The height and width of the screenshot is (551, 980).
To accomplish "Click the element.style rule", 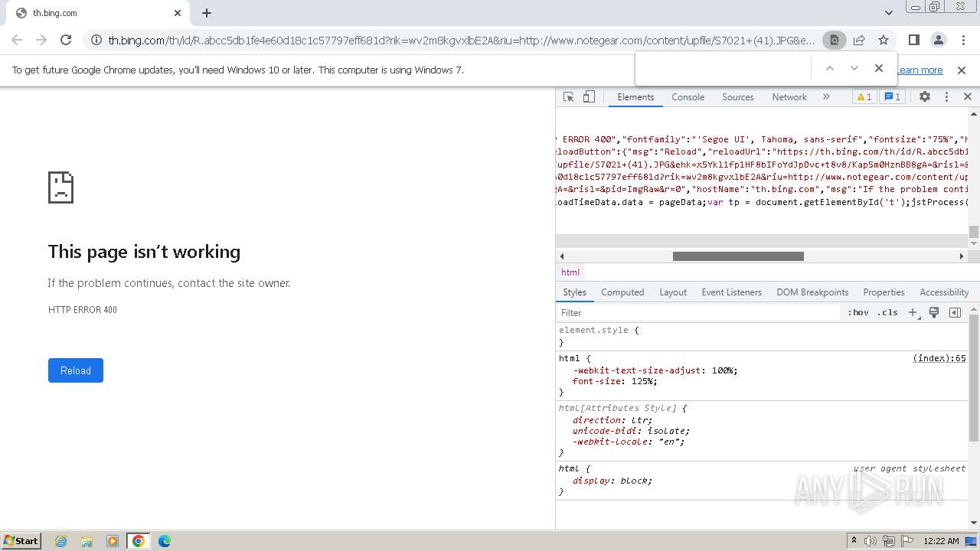I will click(599, 330).
